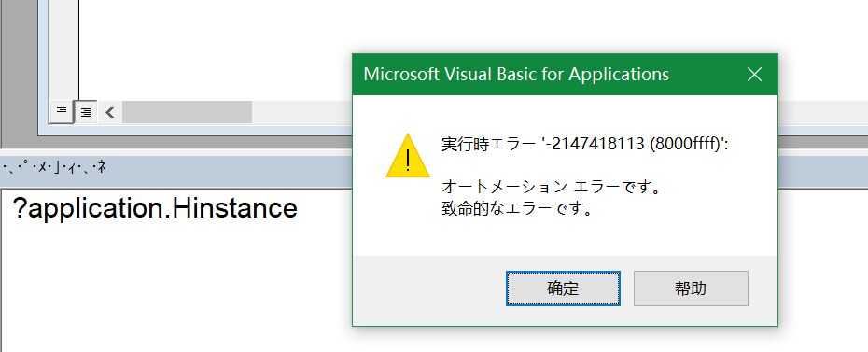Click the ?application.Hinstance line
Screen dimensions: 868x352
pyautogui.click(x=155, y=208)
